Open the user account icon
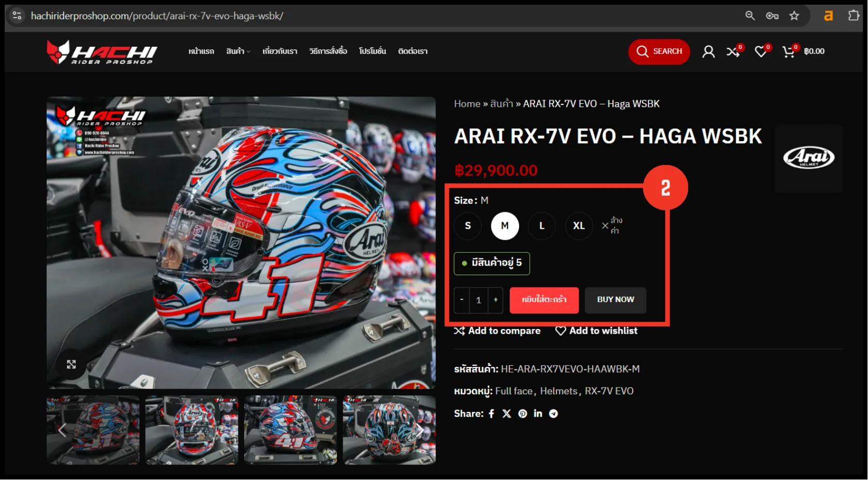The width and height of the screenshot is (868, 480). click(708, 51)
